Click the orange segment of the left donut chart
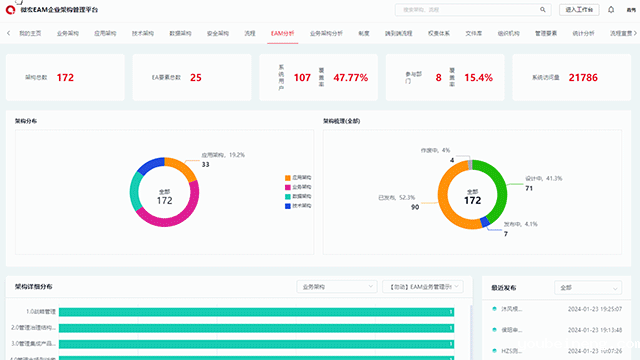Viewport: 640px width, 360px height. [x=182, y=166]
